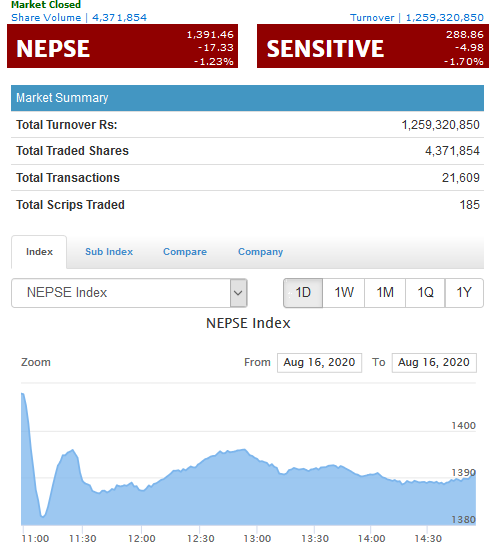Click the 1380 y-axis label
Viewport: 490px width, 552px height.
464,520
